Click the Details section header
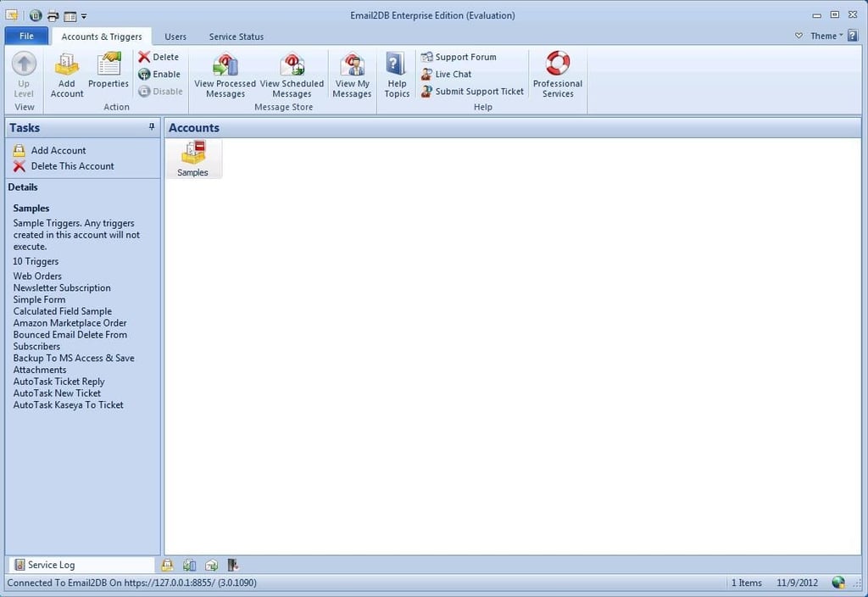This screenshot has width=868, height=597. 23,187
